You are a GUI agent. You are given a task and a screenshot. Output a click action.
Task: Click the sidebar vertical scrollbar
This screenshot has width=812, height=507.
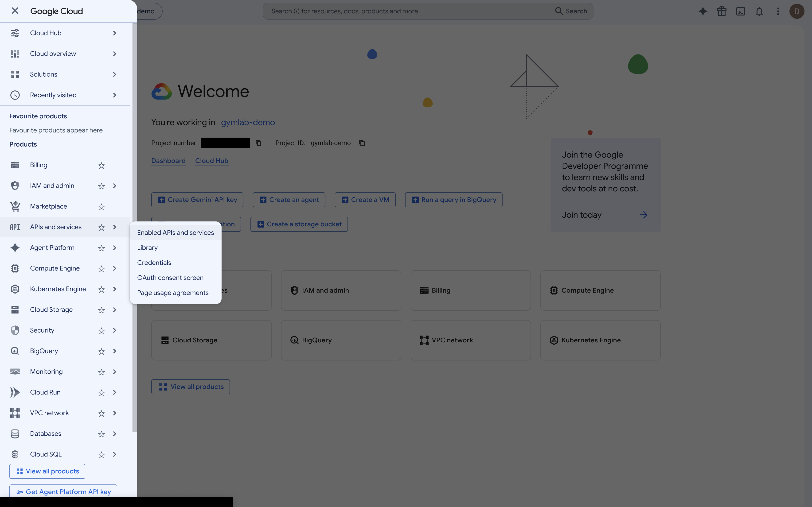coord(134,228)
